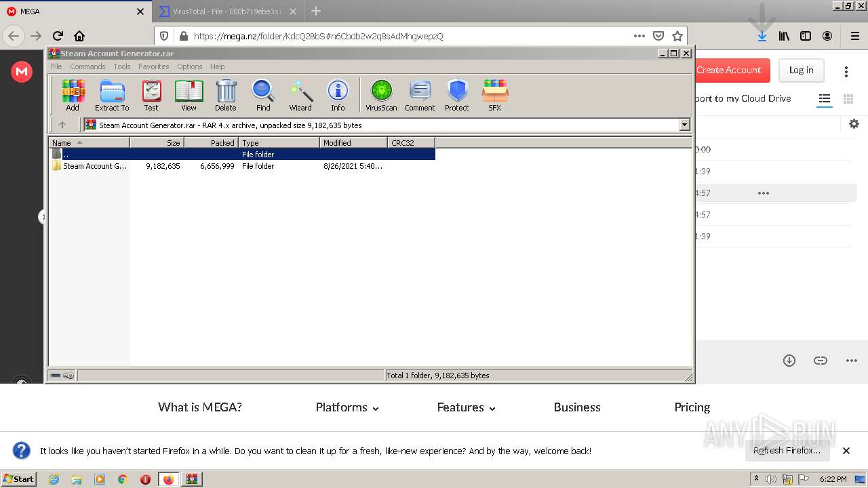
Task: Click the Find magnifier icon
Action: click(x=263, y=95)
